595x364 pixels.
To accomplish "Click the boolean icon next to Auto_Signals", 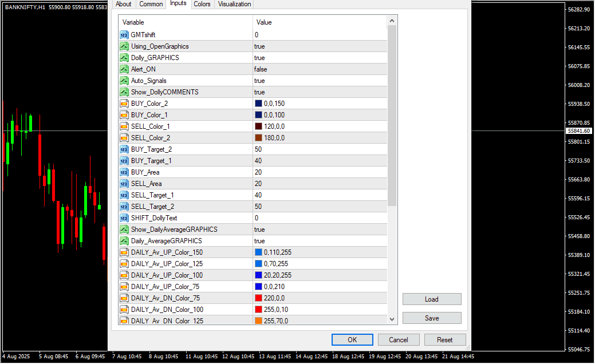I will [124, 81].
